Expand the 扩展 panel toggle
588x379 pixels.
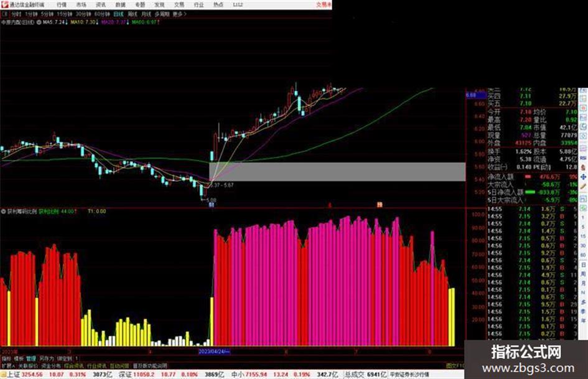[x=8, y=366]
